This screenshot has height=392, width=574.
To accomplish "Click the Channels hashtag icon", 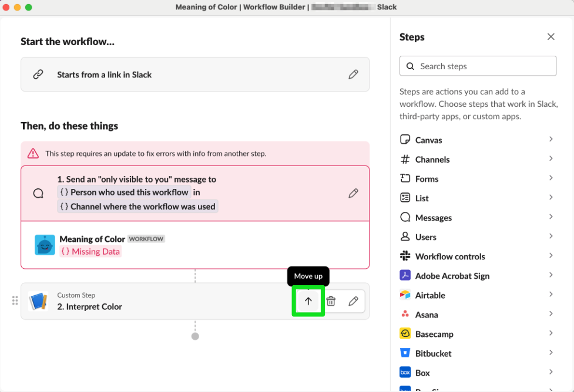I will [405, 159].
